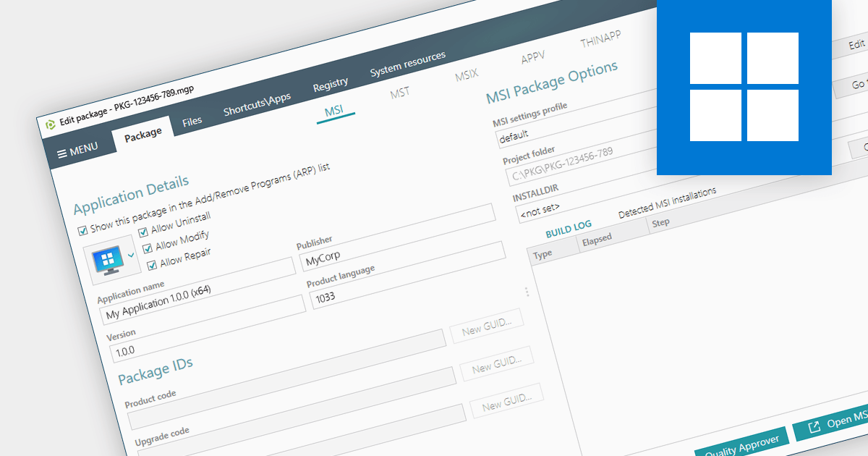
Task: Toggle Show this package in ARP list
Action: [82, 230]
